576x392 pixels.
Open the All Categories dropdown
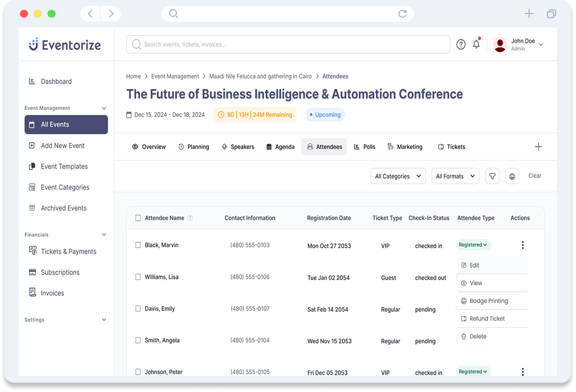[398, 176]
